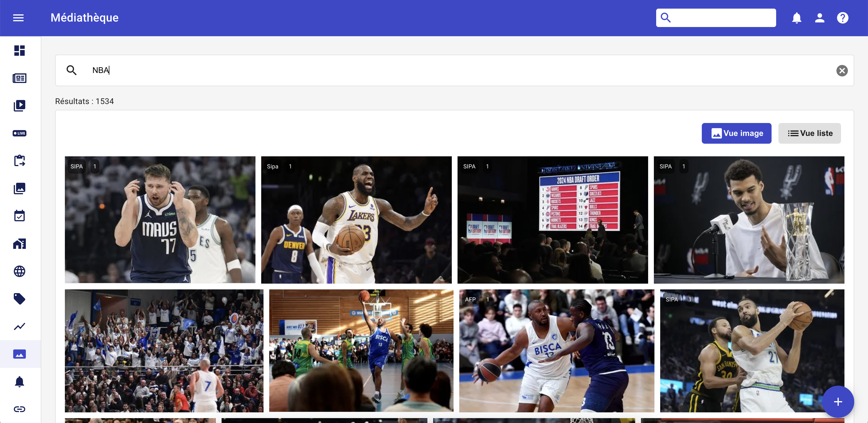Screen dimensions: 868x423
Task: Open the photo gallery sidebar icon
Action: (20, 188)
